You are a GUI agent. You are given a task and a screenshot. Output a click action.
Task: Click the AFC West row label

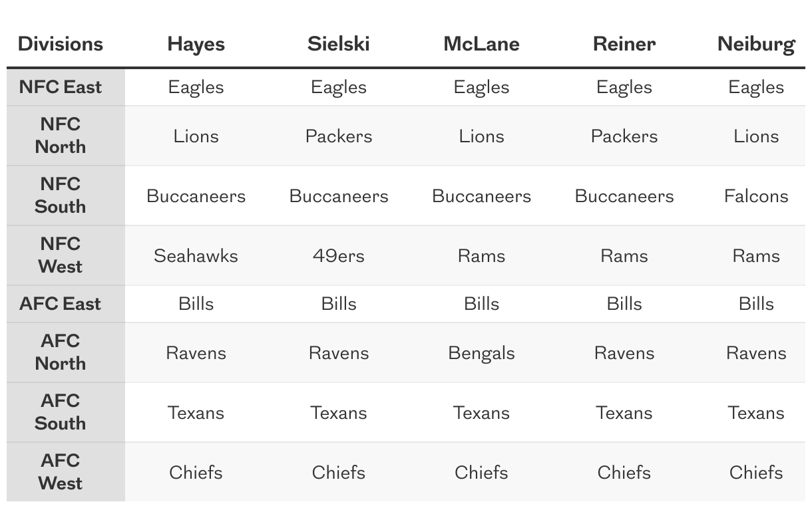(x=61, y=472)
